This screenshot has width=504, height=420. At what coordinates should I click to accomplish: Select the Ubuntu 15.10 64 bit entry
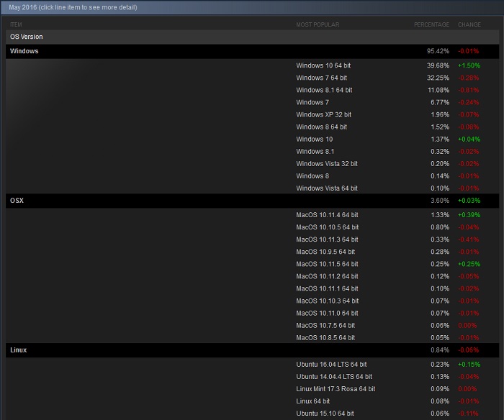(325, 414)
